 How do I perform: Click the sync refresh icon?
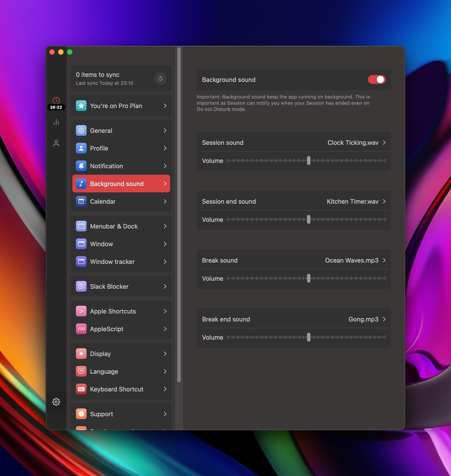click(160, 78)
